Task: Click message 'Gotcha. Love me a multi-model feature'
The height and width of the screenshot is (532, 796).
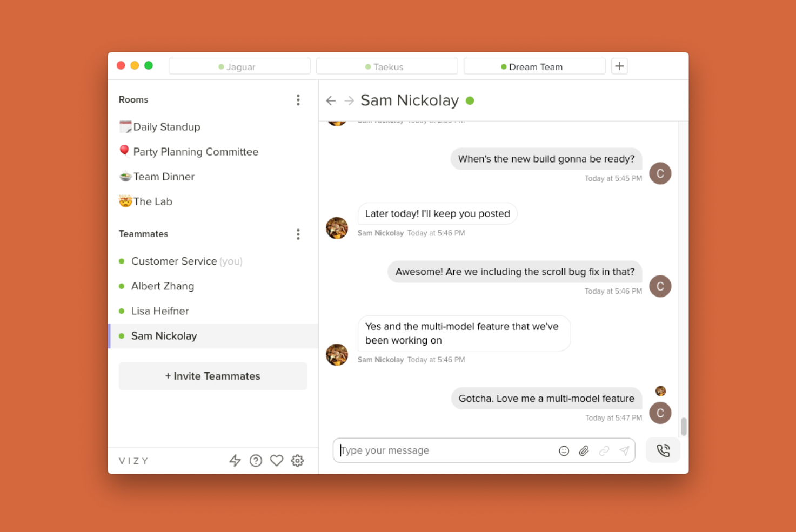Action: tap(546, 399)
